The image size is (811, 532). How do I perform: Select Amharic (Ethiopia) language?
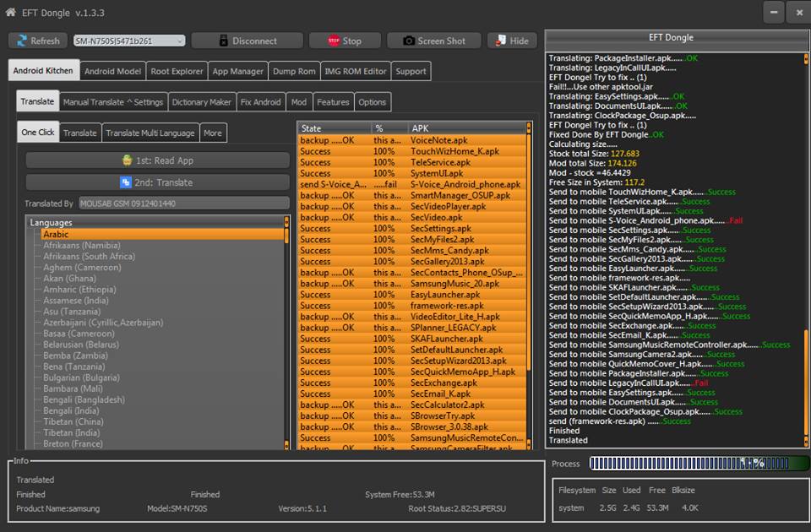[79, 290]
